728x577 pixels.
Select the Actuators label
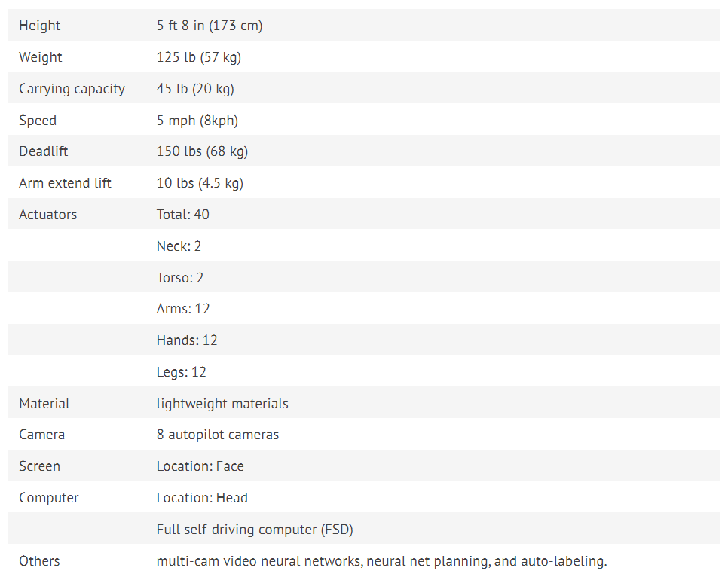47,215
